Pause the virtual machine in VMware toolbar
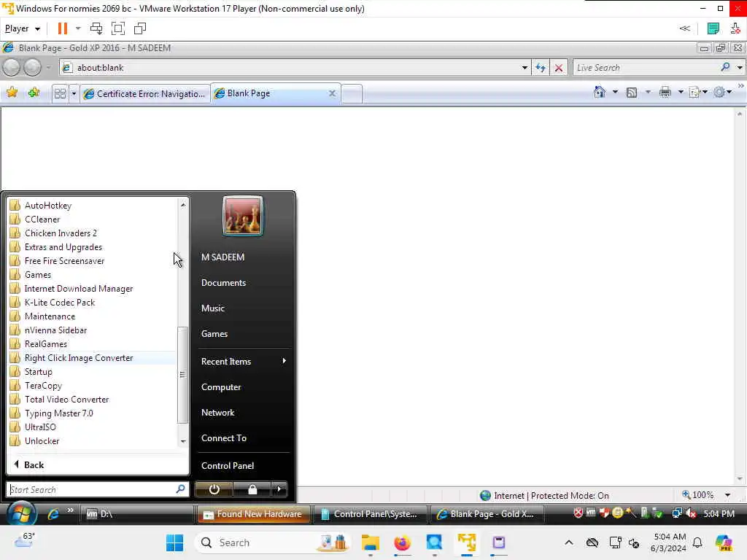 (x=63, y=28)
